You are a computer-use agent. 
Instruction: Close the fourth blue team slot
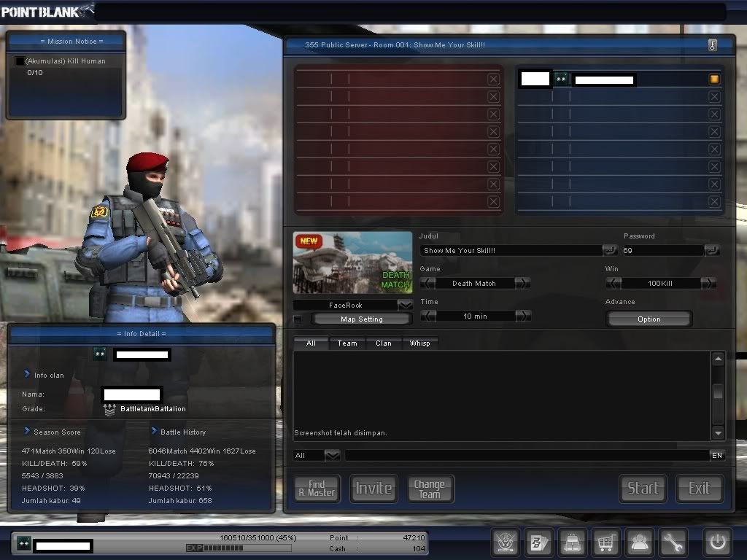pyautogui.click(x=714, y=131)
